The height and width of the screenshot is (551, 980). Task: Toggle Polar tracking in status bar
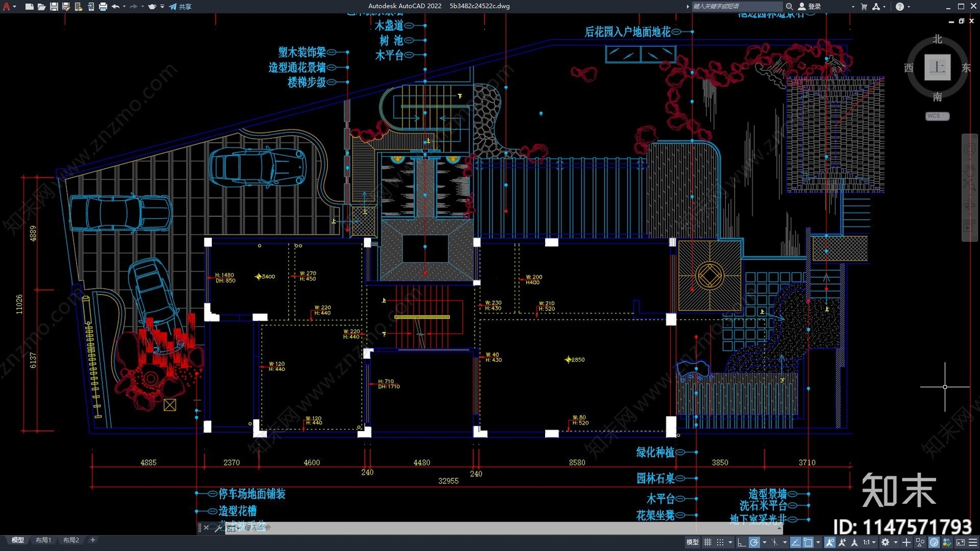coord(754,542)
